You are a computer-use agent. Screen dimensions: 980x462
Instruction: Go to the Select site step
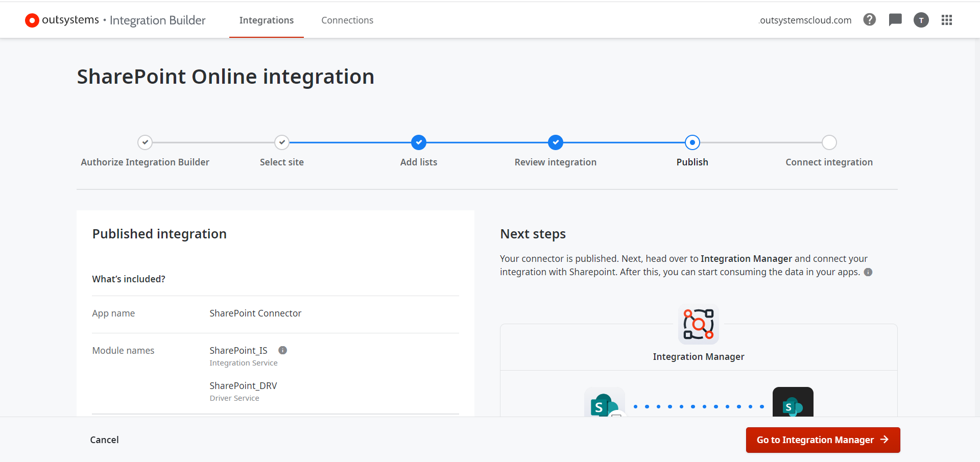(x=282, y=142)
